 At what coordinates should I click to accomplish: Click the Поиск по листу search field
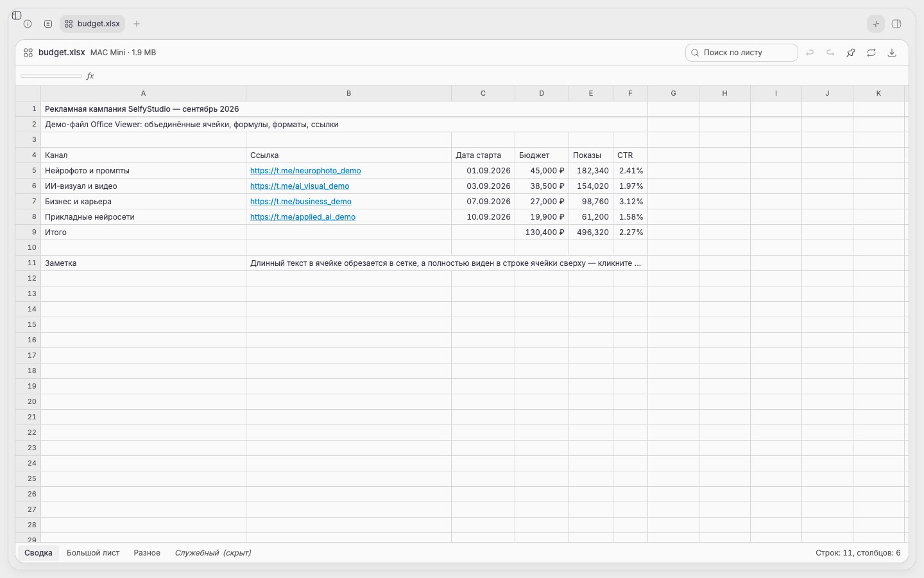pos(742,53)
